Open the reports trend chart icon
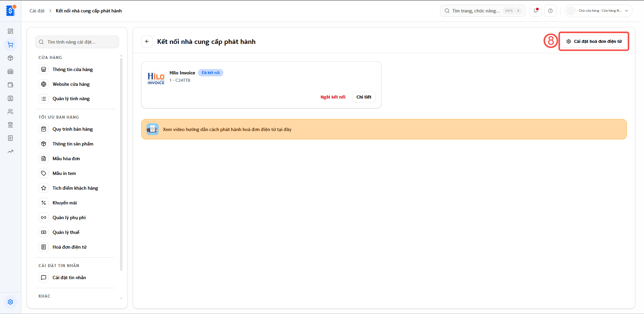Image resolution: width=644 pixels, height=314 pixels. (x=10, y=151)
